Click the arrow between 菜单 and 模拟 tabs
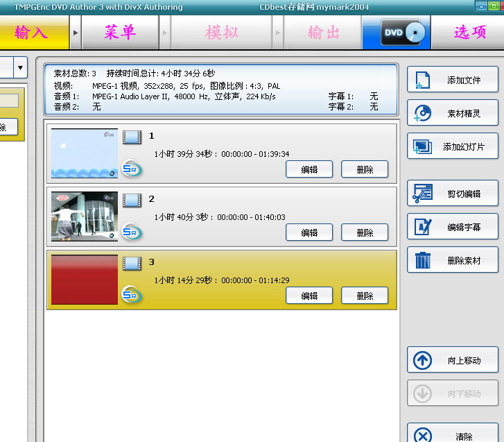The image size is (504, 442). tap(165, 33)
